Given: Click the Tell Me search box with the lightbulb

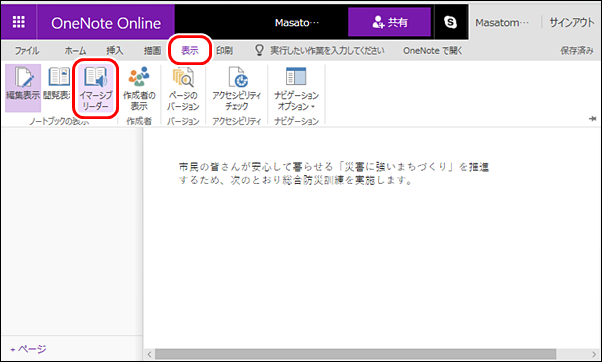Looking at the screenshot, I should tap(319, 51).
